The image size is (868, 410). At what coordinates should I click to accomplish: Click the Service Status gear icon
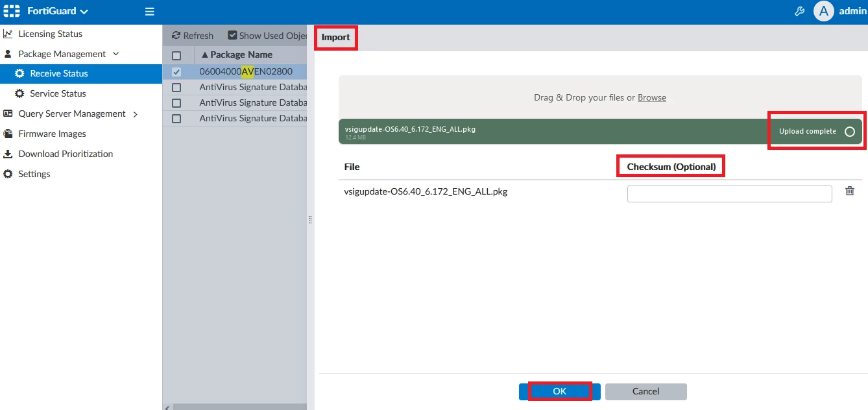tap(19, 93)
